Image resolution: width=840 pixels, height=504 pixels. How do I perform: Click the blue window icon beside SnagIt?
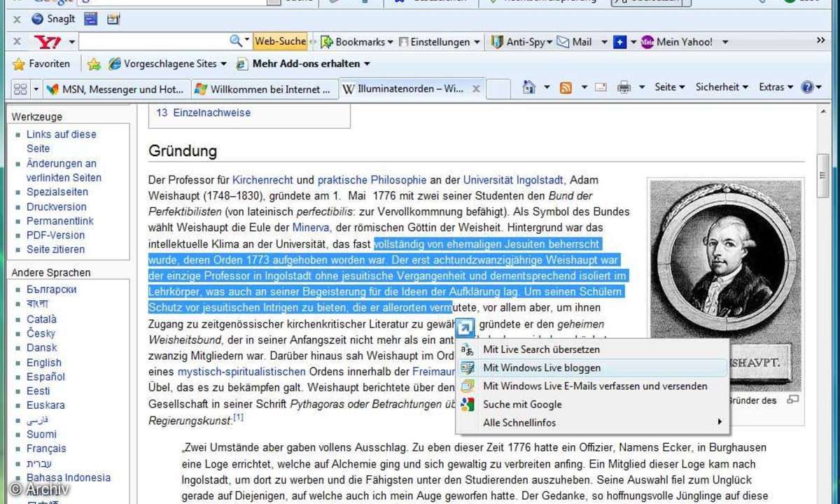[90, 19]
